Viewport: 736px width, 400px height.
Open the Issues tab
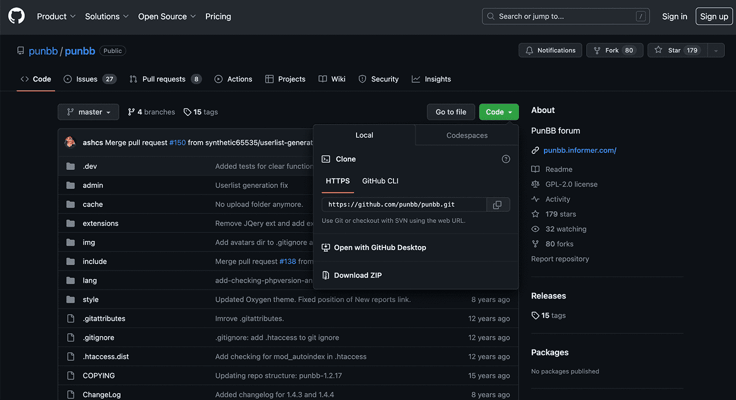tap(89, 79)
